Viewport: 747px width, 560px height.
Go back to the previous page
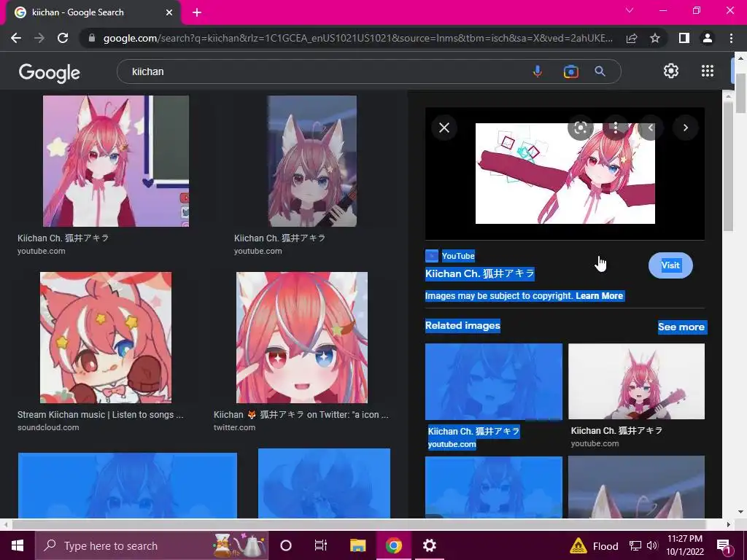[x=16, y=38]
